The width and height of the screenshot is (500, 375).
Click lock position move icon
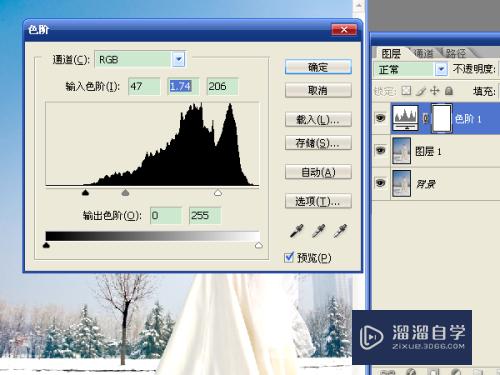point(435,91)
